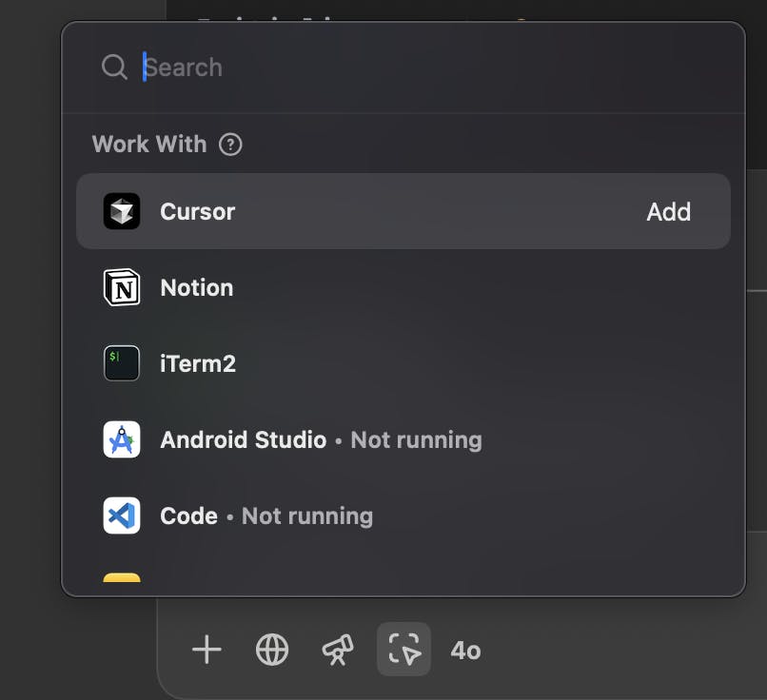
Task: Click the iTerm2 terminal icon
Action: tap(122, 363)
